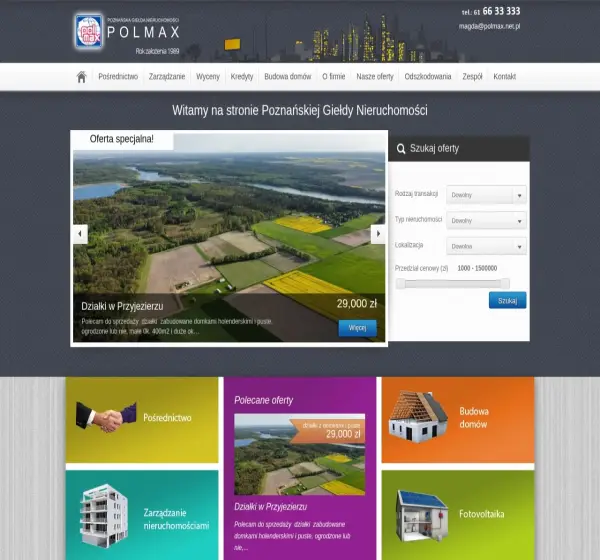Click the Polmax logo emblem
Image resolution: width=600 pixels, height=560 pixels.
(89, 31)
